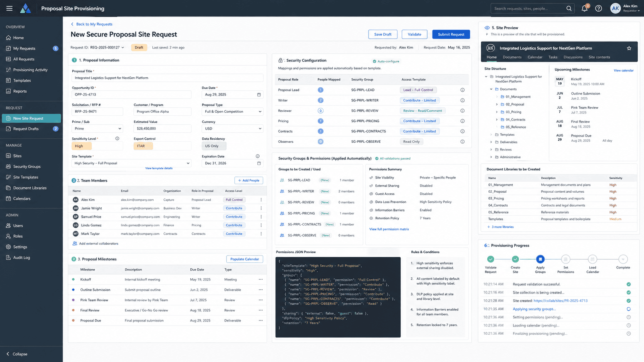Switch to Documents tab in site preview
Viewport: 644px width, 362px height.
click(x=512, y=57)
